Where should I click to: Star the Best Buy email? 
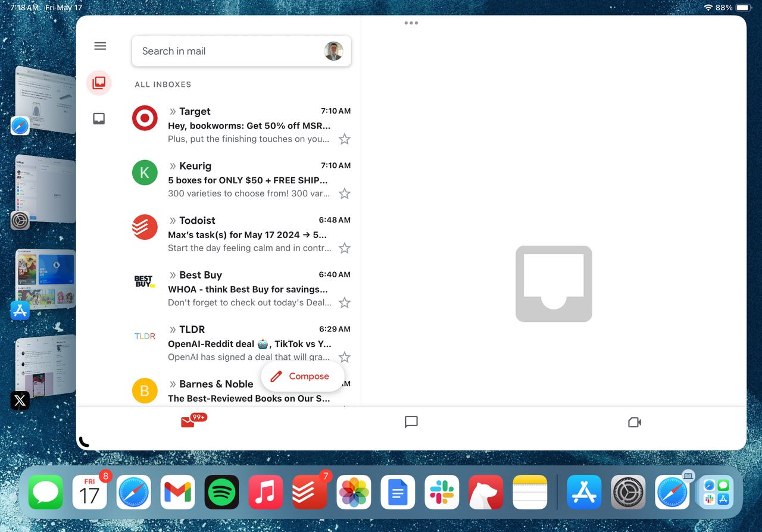coord(344,303)
